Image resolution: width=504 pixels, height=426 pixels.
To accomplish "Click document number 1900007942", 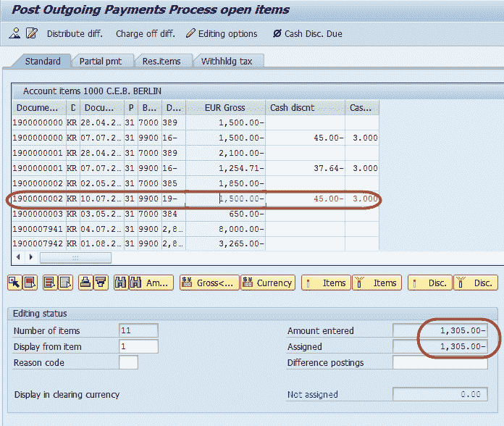I will pyautogui.click(x=38, y=243).
